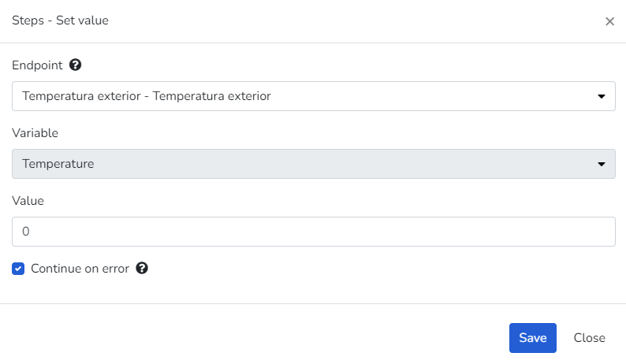Screen dimensions: 626x364
Task: Click the 'Temperature' text in Variable field
Action: [x=58, y=164]
